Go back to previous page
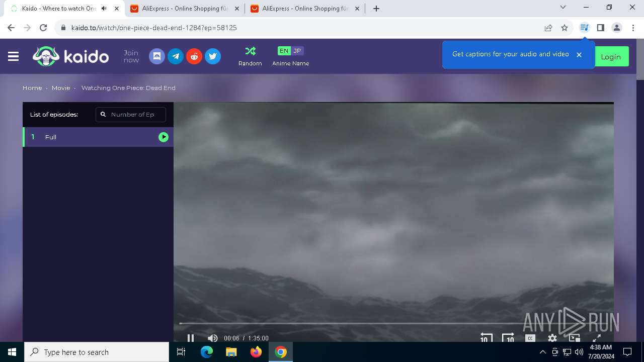 point(11,28)
